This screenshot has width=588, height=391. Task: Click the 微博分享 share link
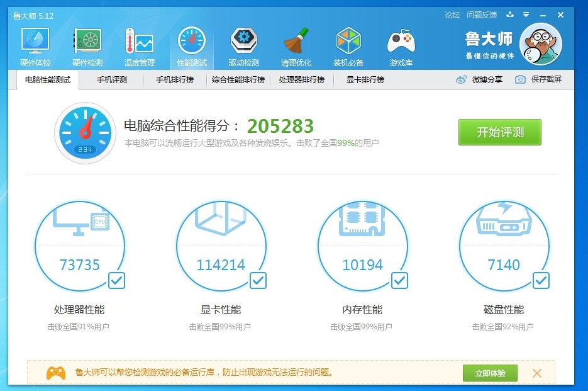pos(487,79)
